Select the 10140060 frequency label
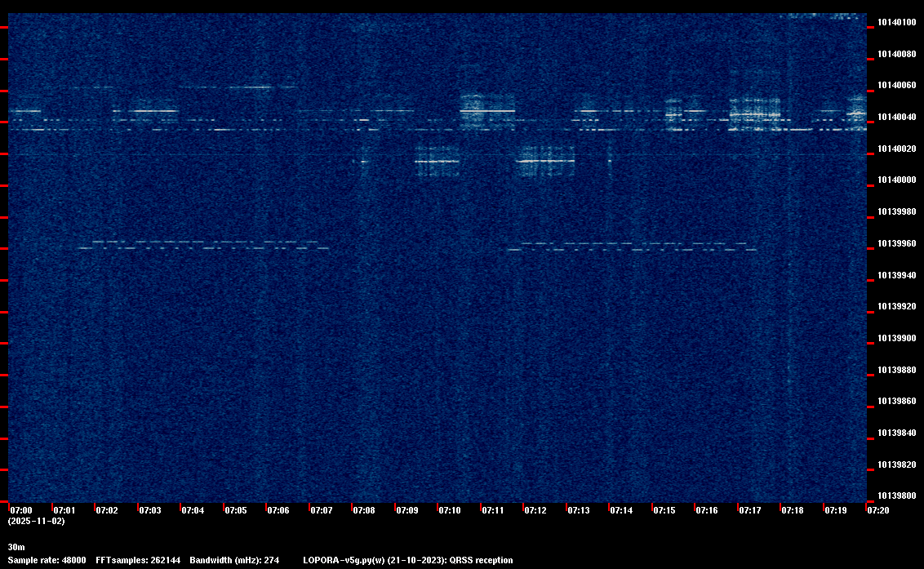This screenshot has width=924, height=569. 897,86
